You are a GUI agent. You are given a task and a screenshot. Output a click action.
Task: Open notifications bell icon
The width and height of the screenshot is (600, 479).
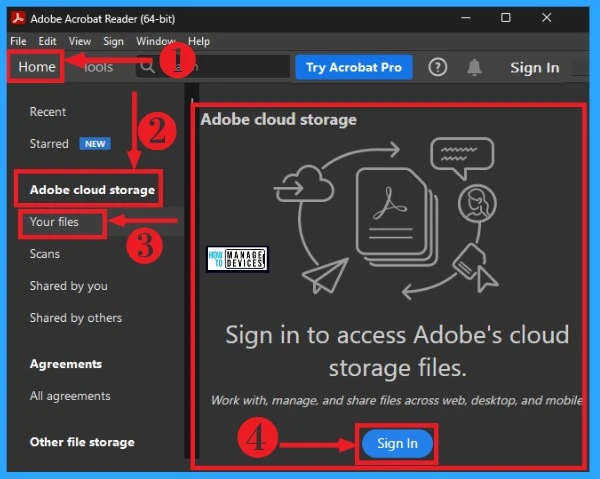pos(474,67)
